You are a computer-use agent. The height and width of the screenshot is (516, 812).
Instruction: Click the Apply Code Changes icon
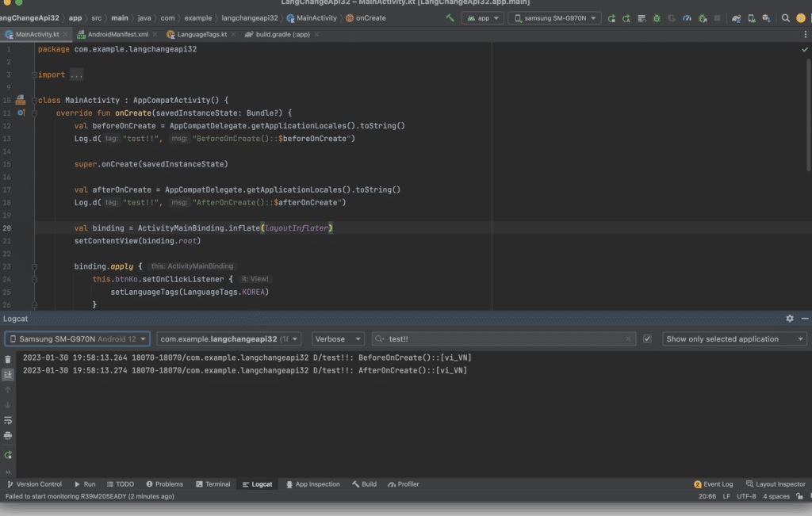coord(642,18)
